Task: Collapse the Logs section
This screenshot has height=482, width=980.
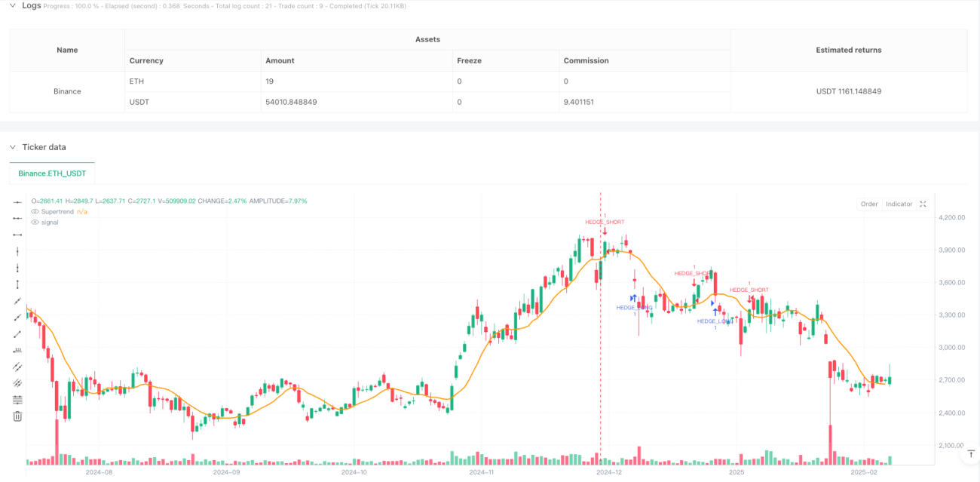Action: tap(13, 6)
